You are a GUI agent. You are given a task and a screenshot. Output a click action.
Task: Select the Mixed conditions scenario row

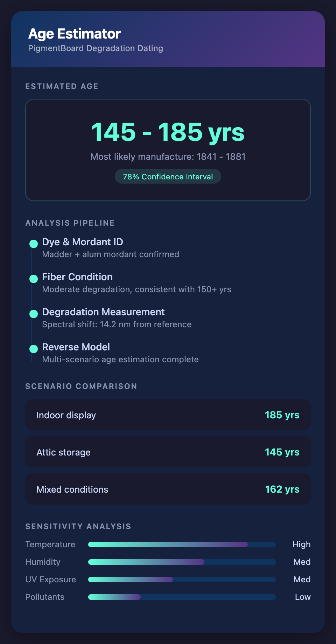click(x=168, y=489)
